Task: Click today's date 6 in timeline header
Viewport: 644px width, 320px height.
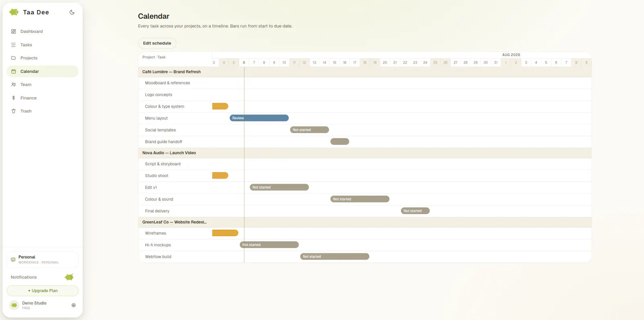Action: (244, 62)
